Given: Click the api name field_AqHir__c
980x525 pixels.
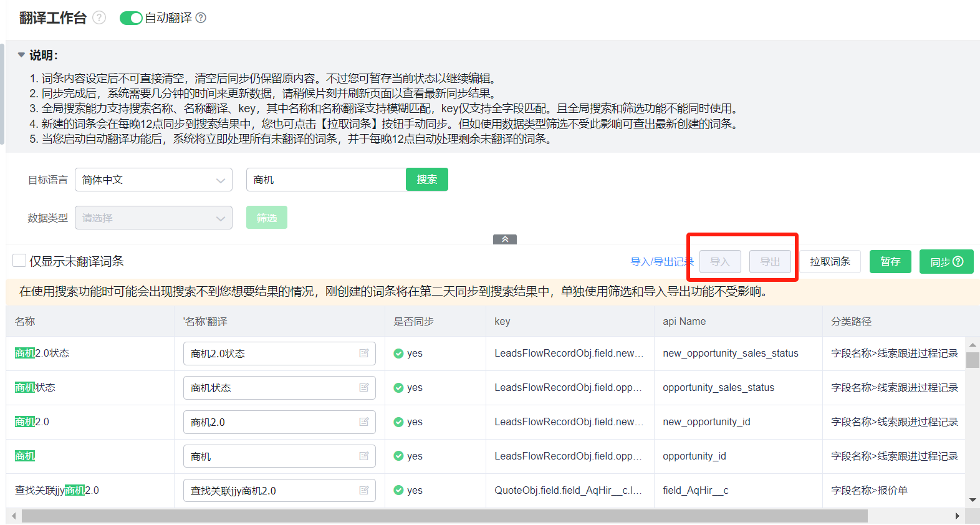Looking at the screenshot, I should point(695,491).
